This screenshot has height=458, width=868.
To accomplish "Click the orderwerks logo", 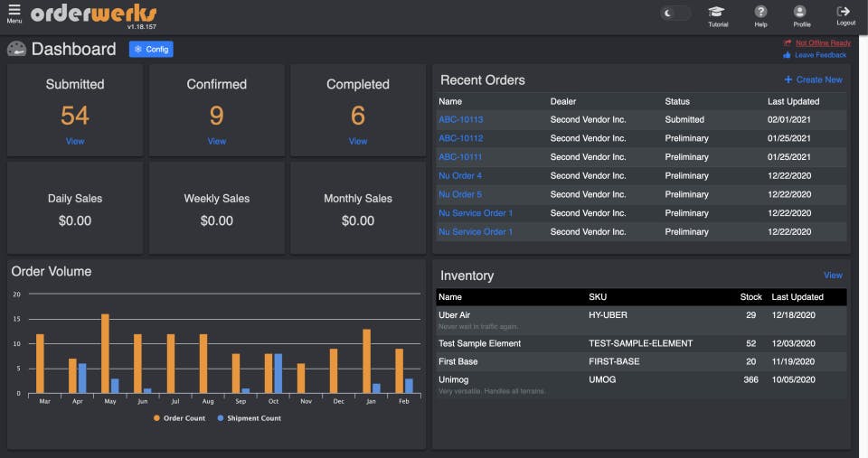I will click(93, 14).
